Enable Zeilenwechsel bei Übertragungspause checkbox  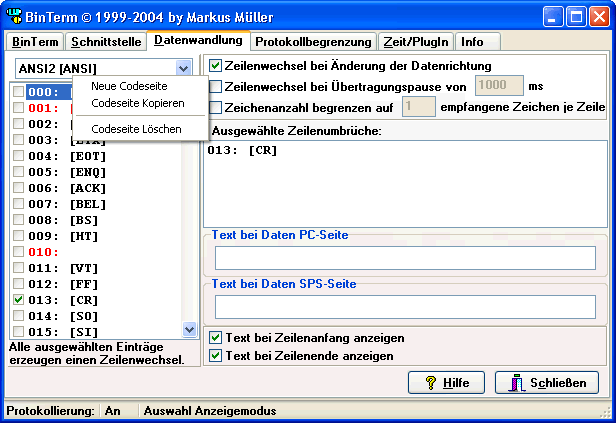tap(216, 87)
